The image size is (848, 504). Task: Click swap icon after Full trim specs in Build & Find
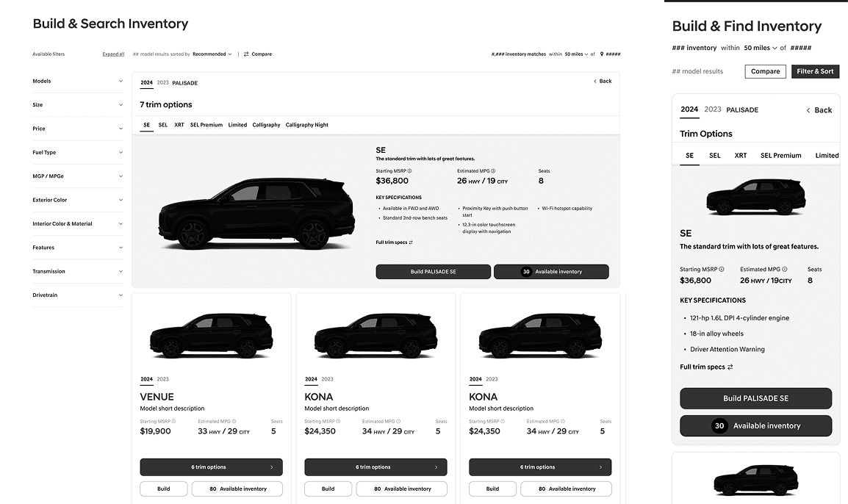point(730,367)
